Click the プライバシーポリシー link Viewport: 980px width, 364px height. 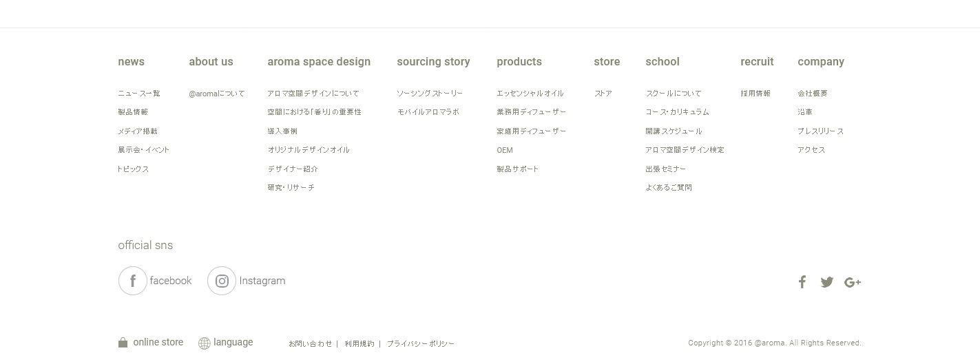point(421,344)
